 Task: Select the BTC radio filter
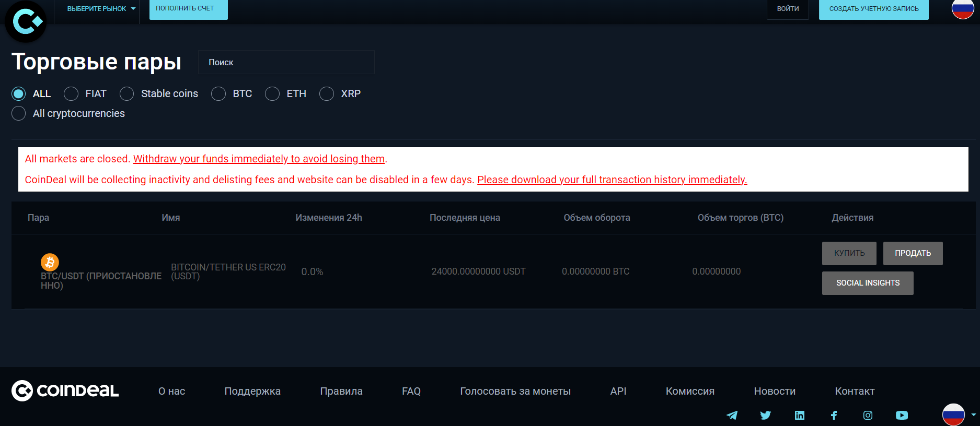(x=218, y=93)
